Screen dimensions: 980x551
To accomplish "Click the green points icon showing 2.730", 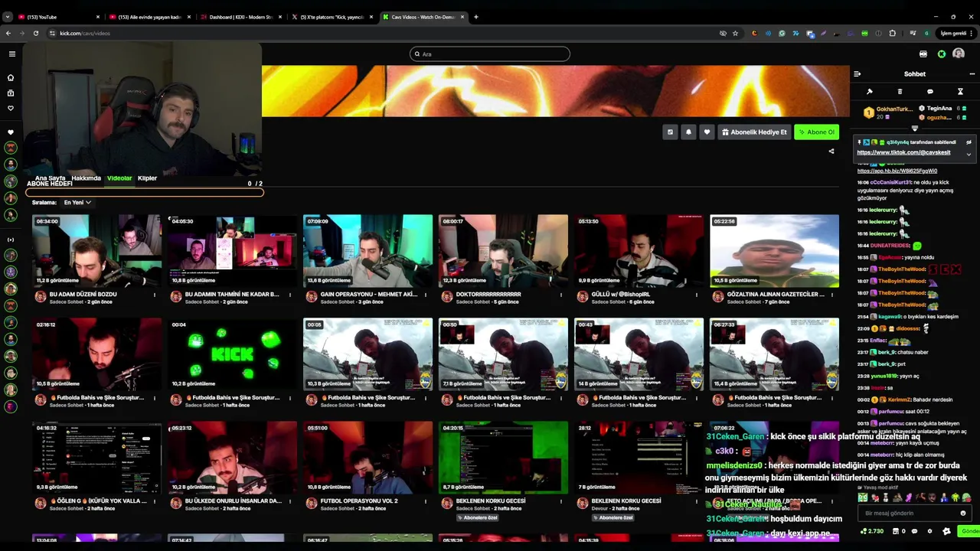I will [872, 531].
